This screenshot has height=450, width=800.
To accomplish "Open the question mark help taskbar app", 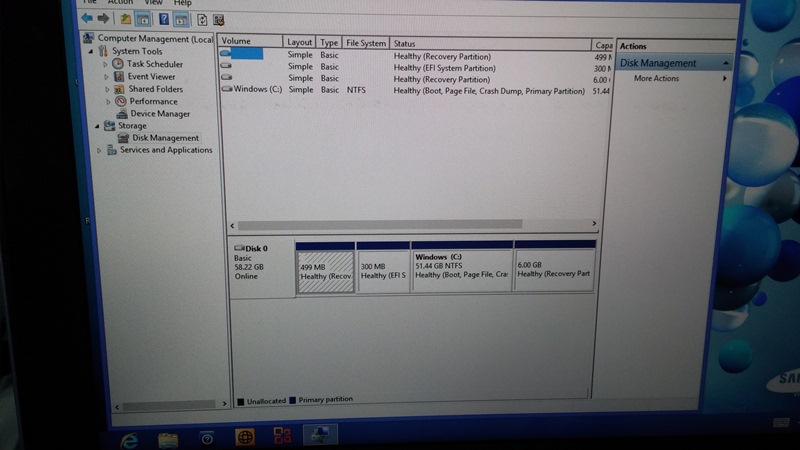I will [x=207, y=439].
